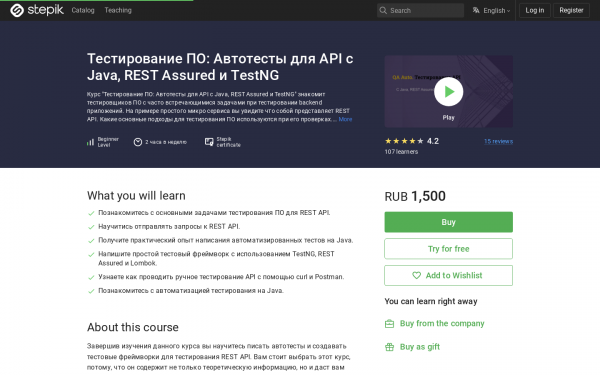The height and width of the screenshot is (375, 600).
Task: Click the course preview thumbnail
Action: (448, 91)
